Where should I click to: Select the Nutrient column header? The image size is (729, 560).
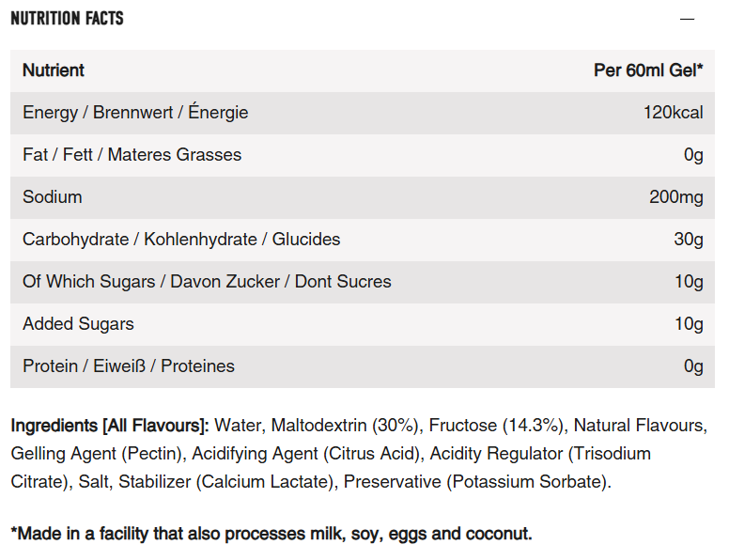pos(54,70)
